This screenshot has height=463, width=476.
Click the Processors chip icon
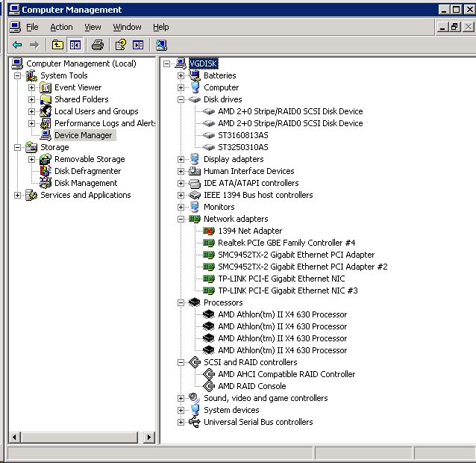pos(195,302)
